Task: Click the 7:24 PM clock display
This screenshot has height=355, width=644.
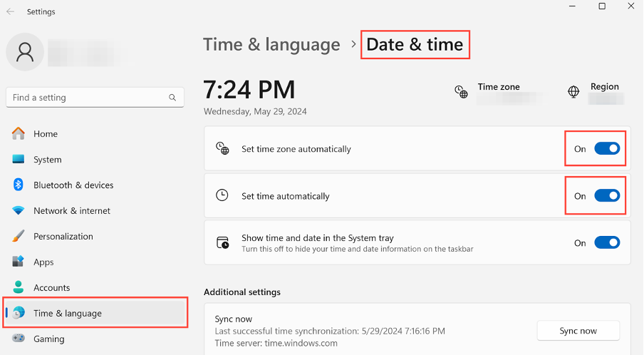Action: [x=249, y=90]
